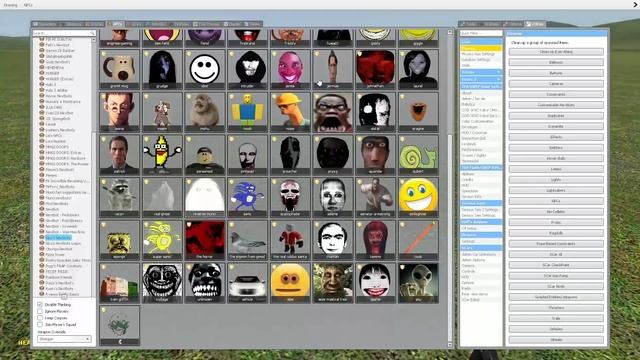Switch to the NPCs spawn menu tab
Image resolution: width=640 pixels, height=360 pixels.
(x=115, y=24)
